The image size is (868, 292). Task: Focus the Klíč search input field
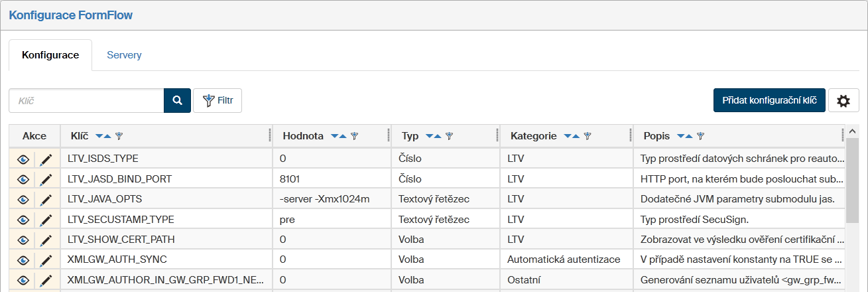tap(86, 101)
